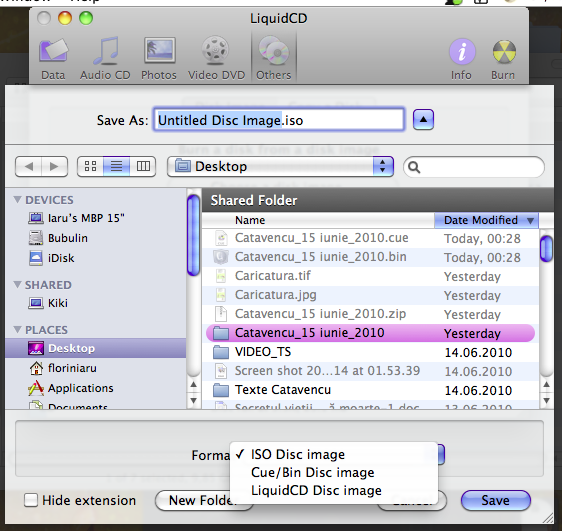
Task: Select the Screen shot 20...14 file
Action: [x=370, y=371]
